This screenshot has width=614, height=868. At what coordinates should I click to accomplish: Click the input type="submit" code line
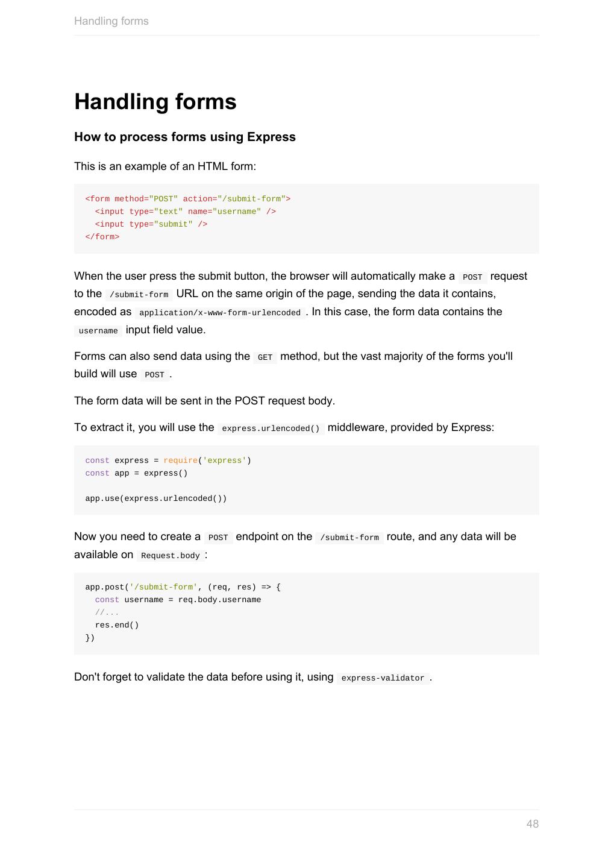[151, 224]
